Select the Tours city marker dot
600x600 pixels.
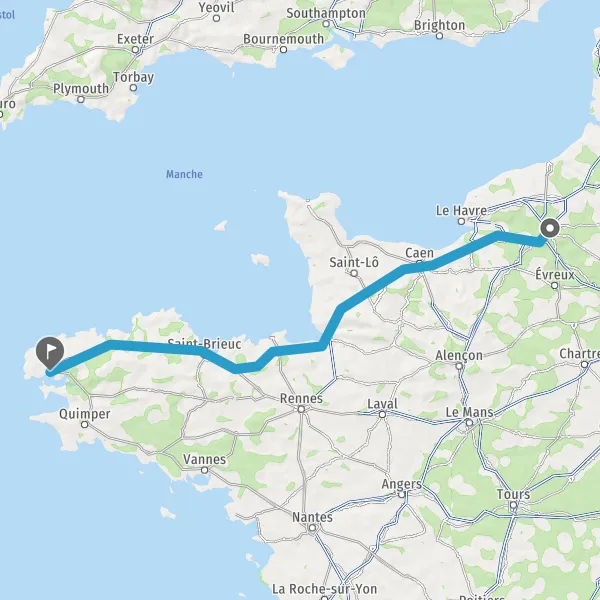click(514, 505)
